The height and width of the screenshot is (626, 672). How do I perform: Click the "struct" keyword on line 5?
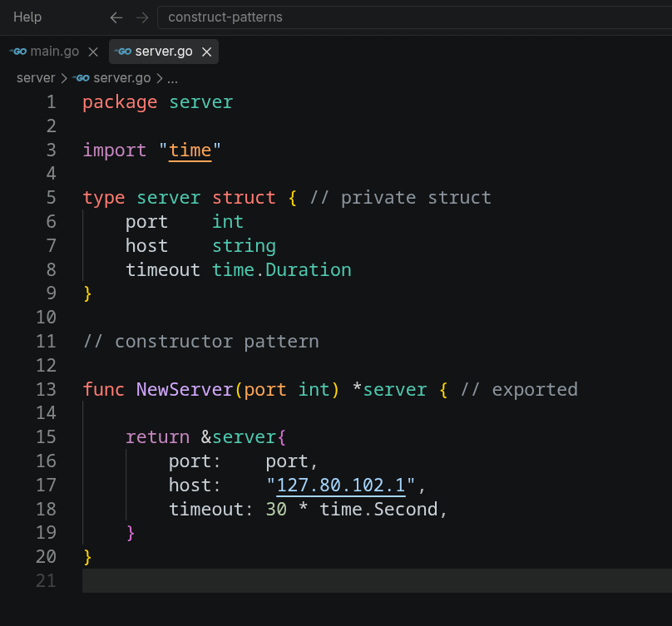point(244,198)
